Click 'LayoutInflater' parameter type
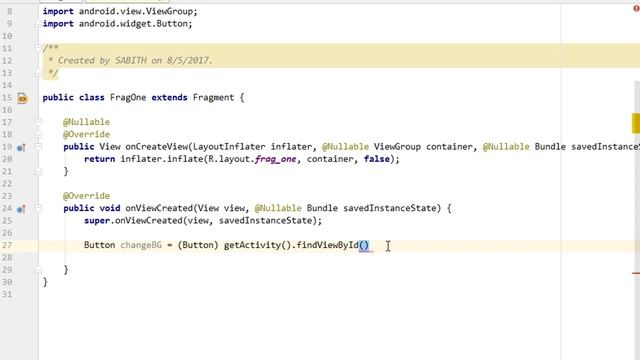 point(229,147)
